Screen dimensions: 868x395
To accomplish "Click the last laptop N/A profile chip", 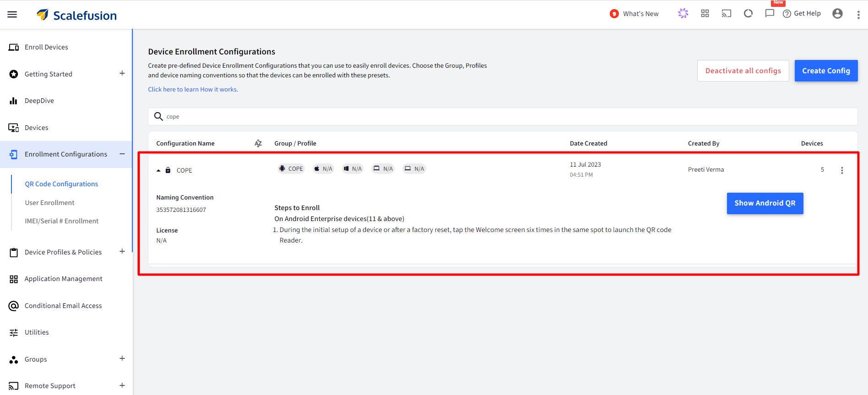I will click(x=414, y=169).
